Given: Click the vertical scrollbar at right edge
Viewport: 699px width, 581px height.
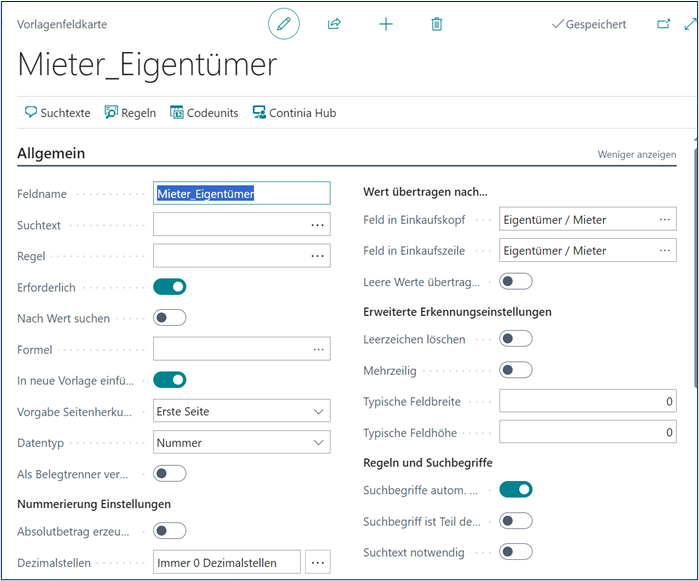Looking at the screenshot, I should pos(696,268).
